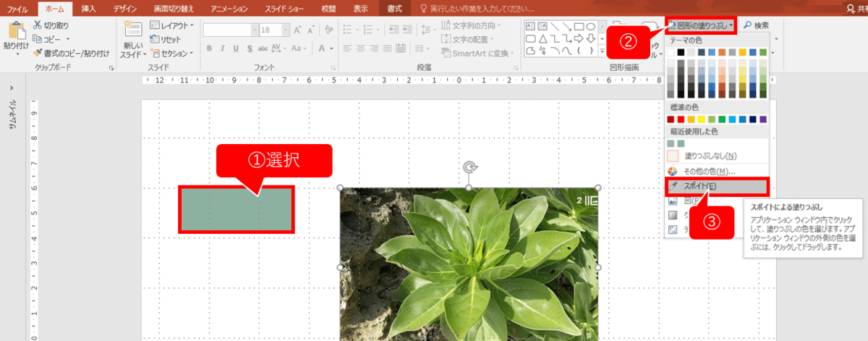Select the text box shape in gallery
Viewport: 868px width, 341px height.
point(530,26)
